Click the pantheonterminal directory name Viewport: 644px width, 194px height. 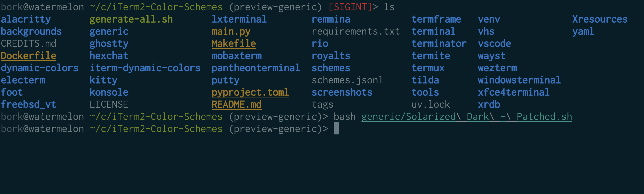click(256, 68)
